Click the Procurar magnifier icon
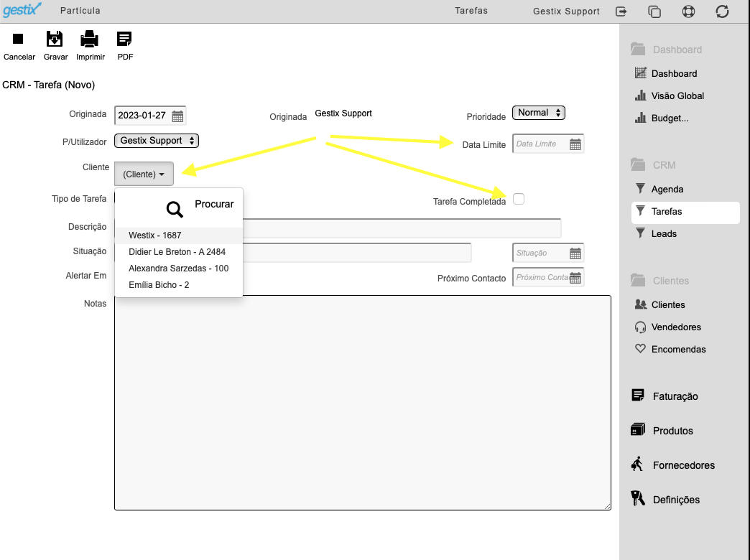 coord(175,209)
